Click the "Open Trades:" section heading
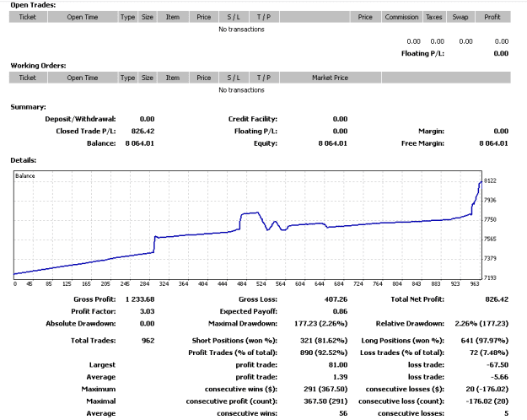 [x=33, y=5]
